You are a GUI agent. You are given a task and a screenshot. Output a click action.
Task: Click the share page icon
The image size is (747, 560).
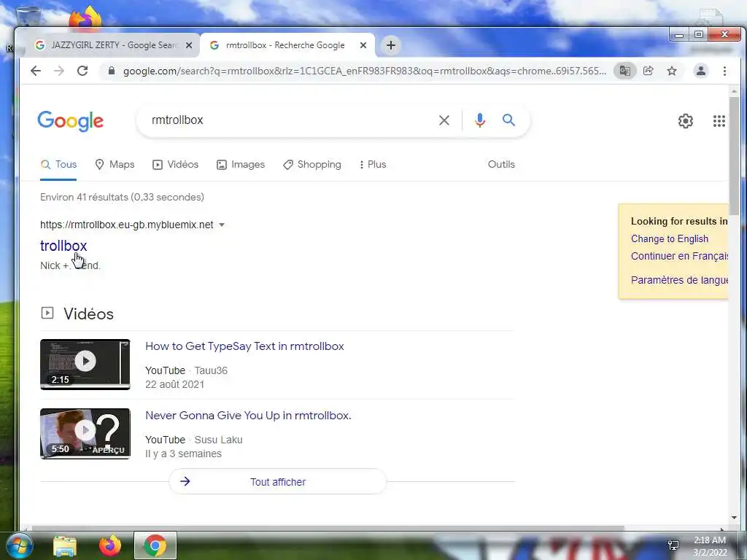648,71
